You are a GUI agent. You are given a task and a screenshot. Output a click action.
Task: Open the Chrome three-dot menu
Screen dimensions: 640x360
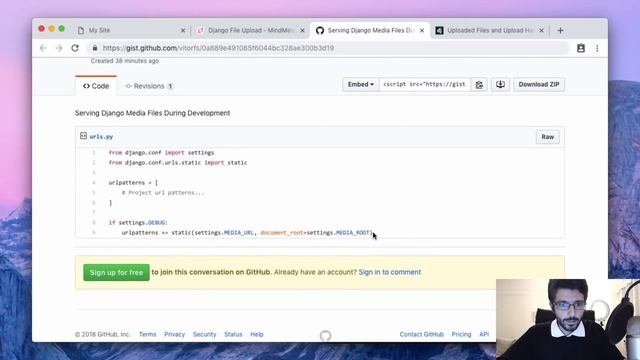coord(597,48)
